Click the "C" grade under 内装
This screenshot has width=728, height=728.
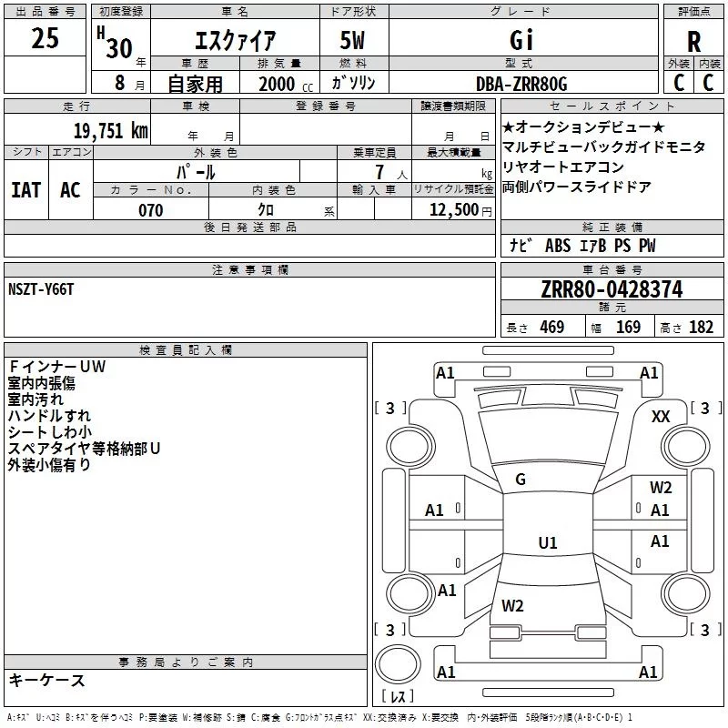(709, 83)
